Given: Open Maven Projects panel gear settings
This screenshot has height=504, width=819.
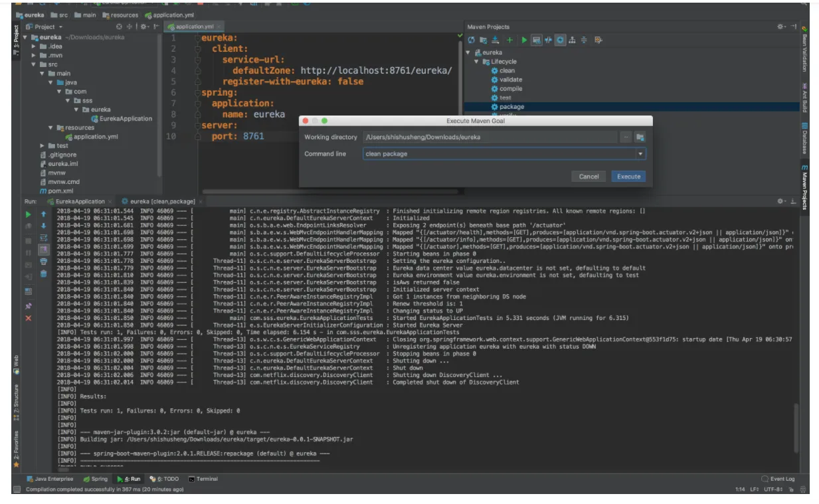Looking at the screenshot, I should coord(781,27).
